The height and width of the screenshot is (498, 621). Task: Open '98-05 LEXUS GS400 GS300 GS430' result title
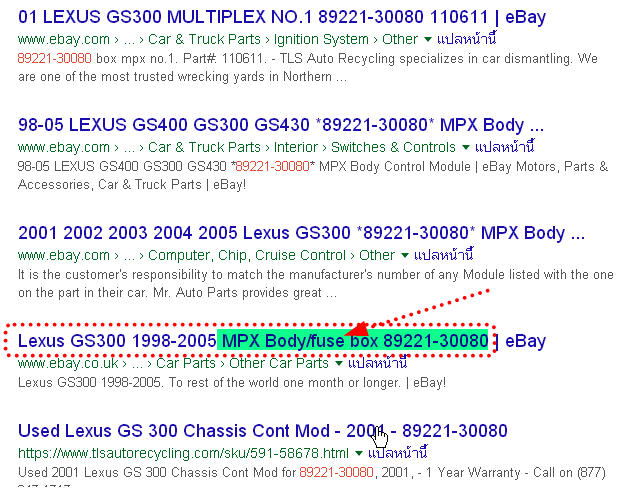point(280,125)
